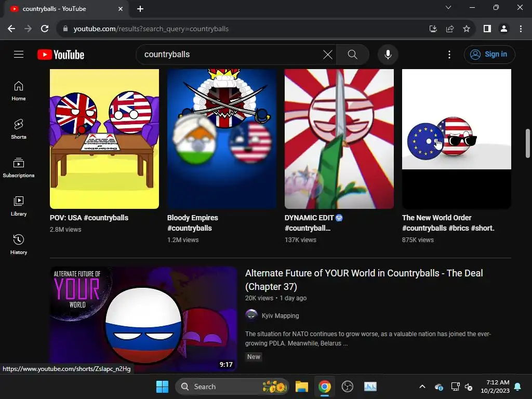Click the '20K views • 1 day ago' text
Screen dimensions: 532x399
click(x=276, y=298)
